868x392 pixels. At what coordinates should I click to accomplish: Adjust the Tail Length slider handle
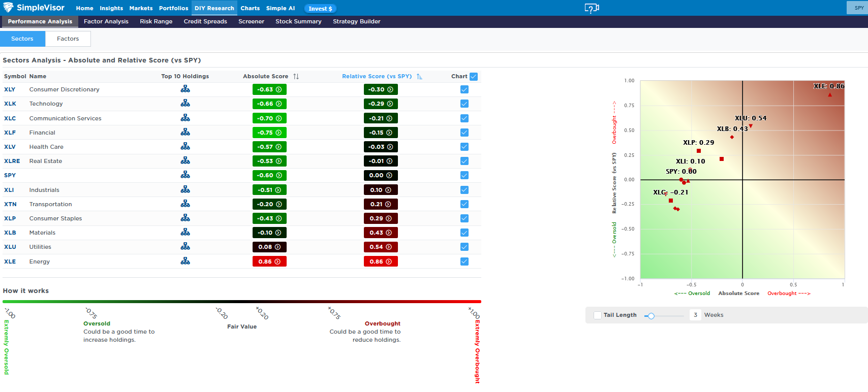(651, 316)
